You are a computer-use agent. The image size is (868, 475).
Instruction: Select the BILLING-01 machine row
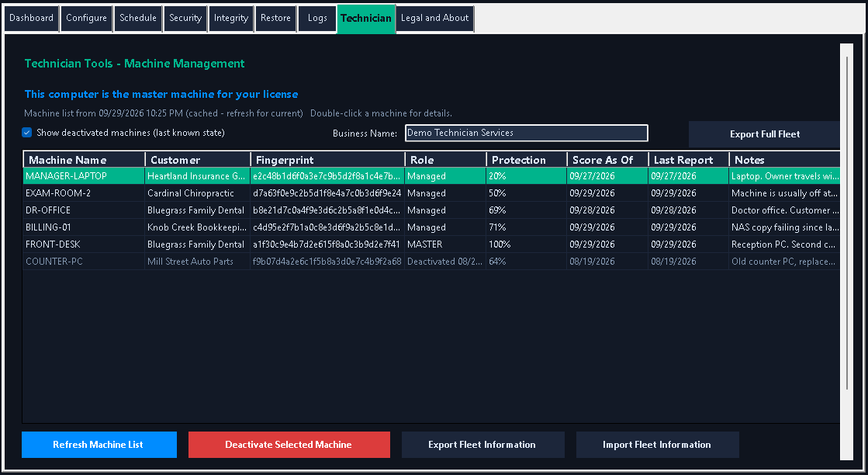pos(431,227)
